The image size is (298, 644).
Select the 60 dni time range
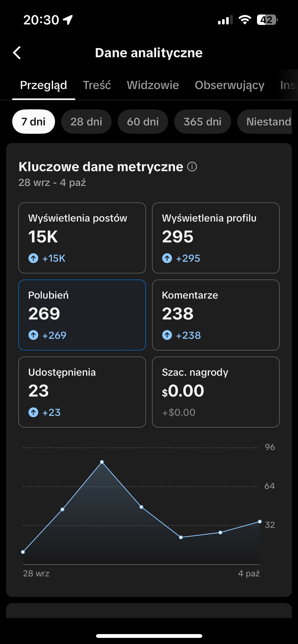tap(143, 122)
